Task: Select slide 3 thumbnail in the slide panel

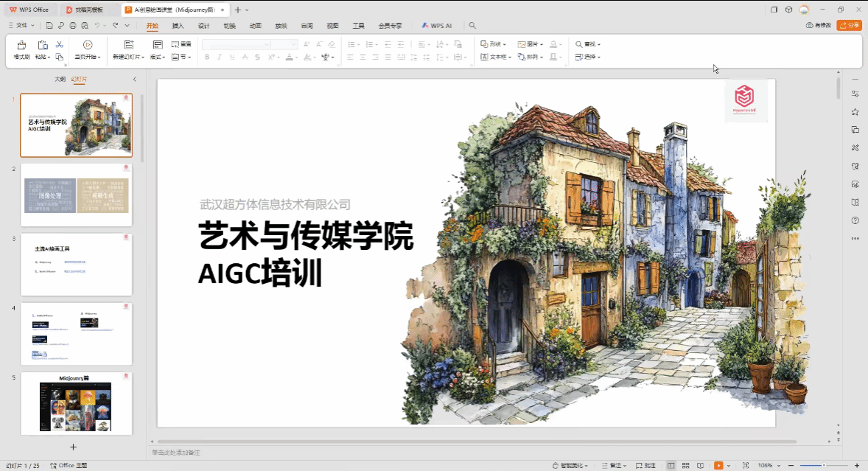Action: coord(76,265)
